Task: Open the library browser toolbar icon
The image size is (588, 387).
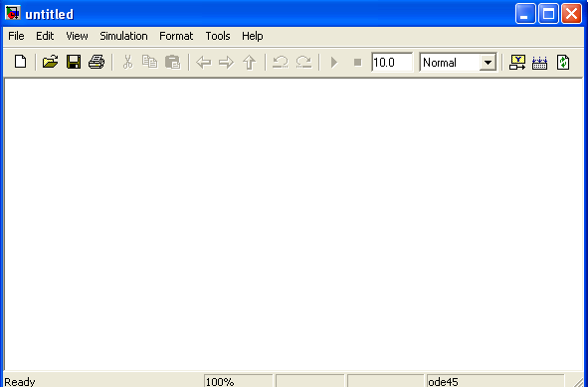Action: click(x=539, y=63)
